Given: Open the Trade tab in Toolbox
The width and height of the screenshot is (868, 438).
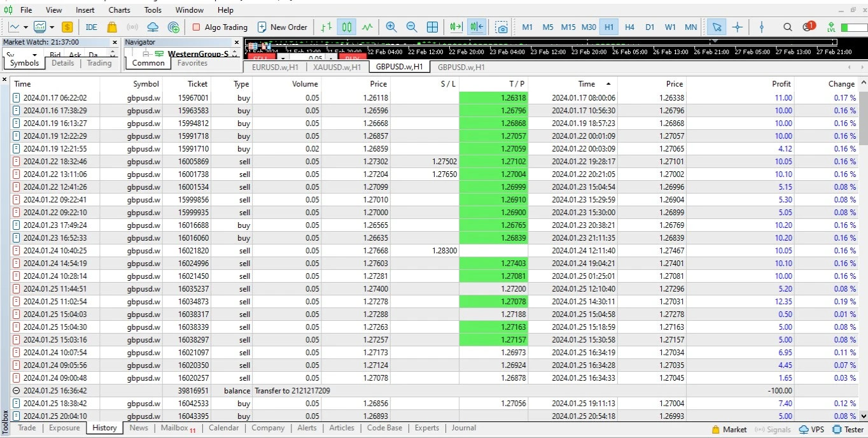Looking at the screenshot, I should pos(27,428).
